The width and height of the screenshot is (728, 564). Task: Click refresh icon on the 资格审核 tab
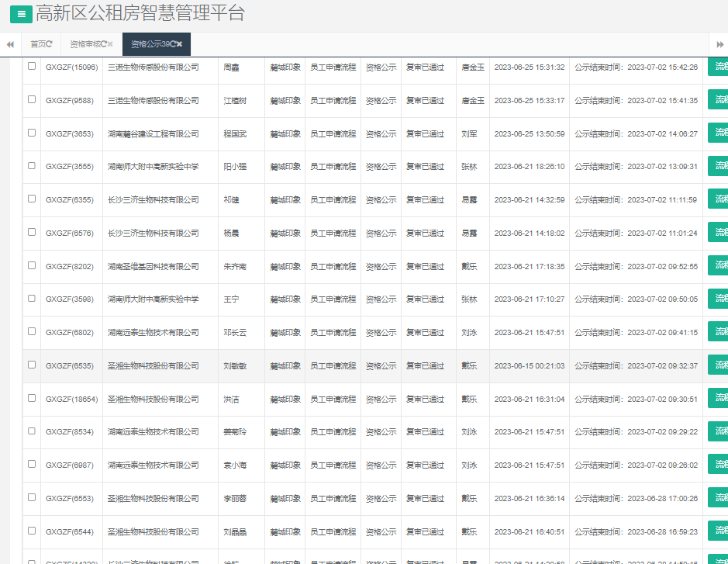(103, 44)
